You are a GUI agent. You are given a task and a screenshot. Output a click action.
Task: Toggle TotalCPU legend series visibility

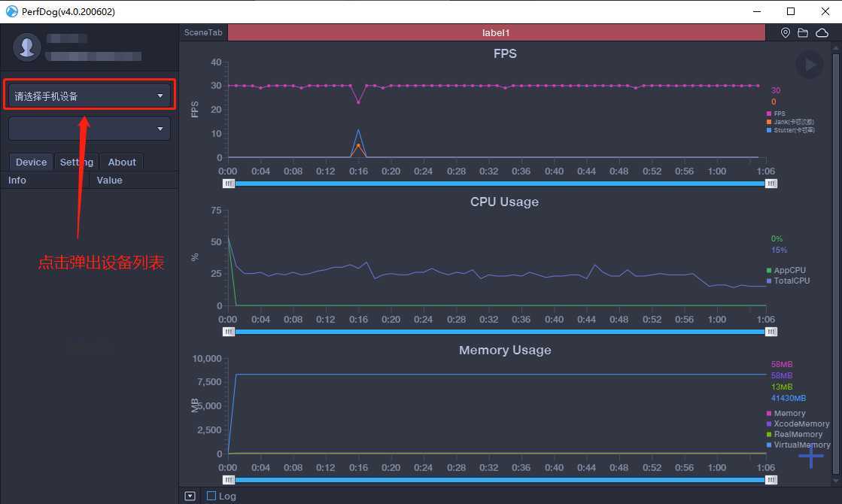(789, 281)
